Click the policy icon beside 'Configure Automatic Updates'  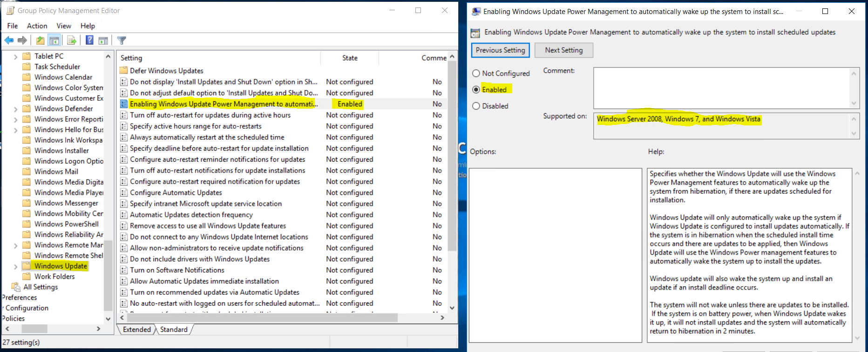(x=124, y=193)
